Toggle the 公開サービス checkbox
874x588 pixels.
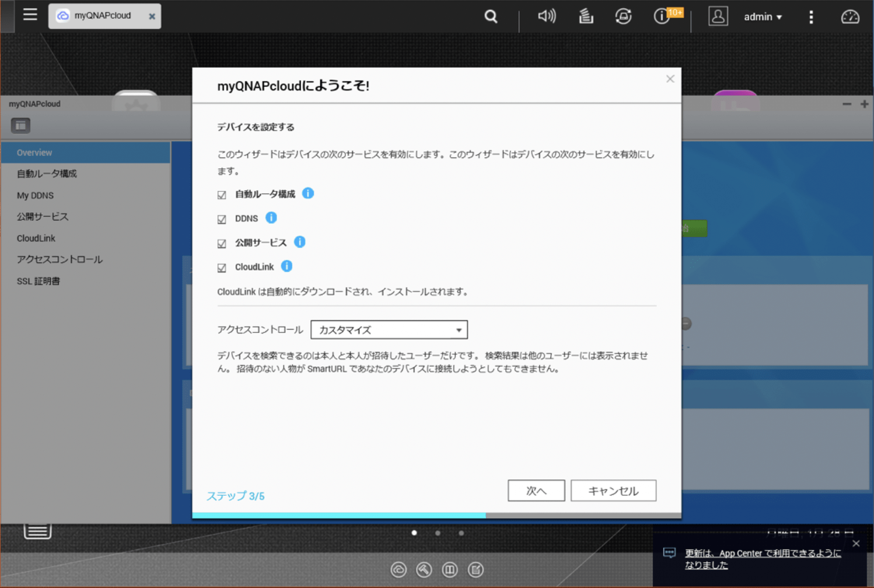coord(222,243)
